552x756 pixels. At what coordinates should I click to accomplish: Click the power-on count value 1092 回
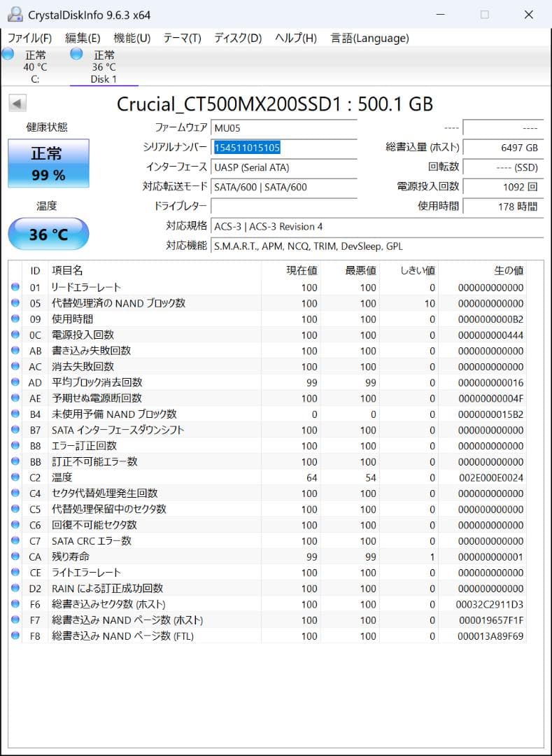coord(503,187)
